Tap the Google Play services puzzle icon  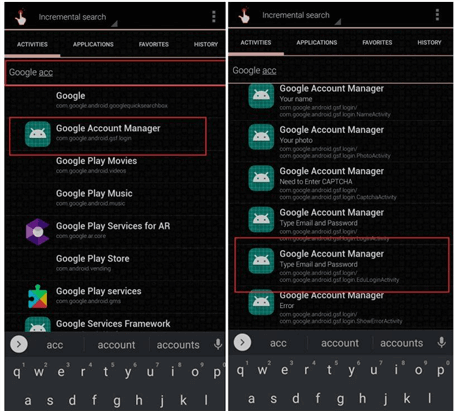[x=38, y=296]
